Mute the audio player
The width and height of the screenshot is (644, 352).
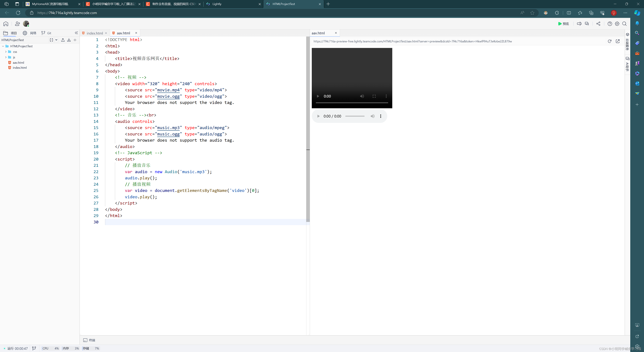[372, 116]
